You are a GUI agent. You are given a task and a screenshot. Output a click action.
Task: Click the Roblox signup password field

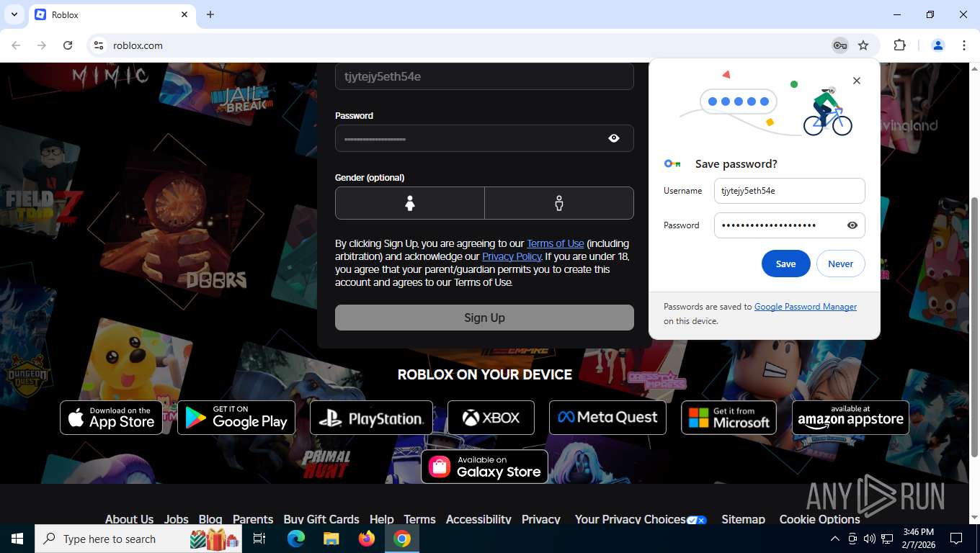[x=484, y=138]
